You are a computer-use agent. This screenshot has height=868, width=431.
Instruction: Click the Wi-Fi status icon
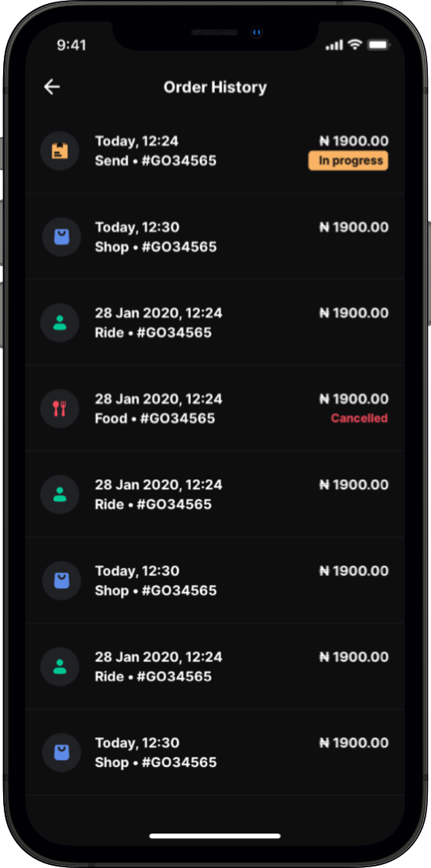click(355, 45)
